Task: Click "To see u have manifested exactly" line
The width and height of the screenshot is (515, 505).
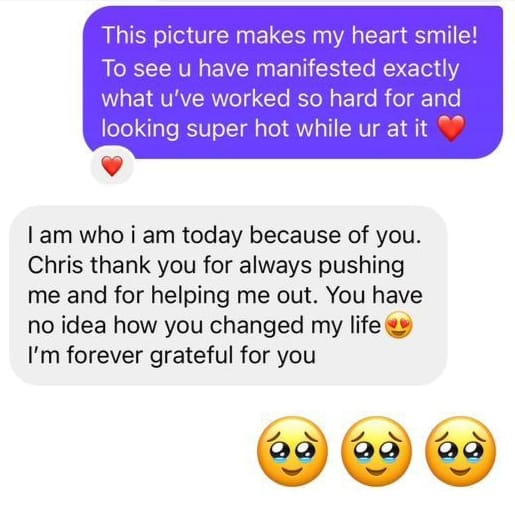Action: [x=280, y=68]
